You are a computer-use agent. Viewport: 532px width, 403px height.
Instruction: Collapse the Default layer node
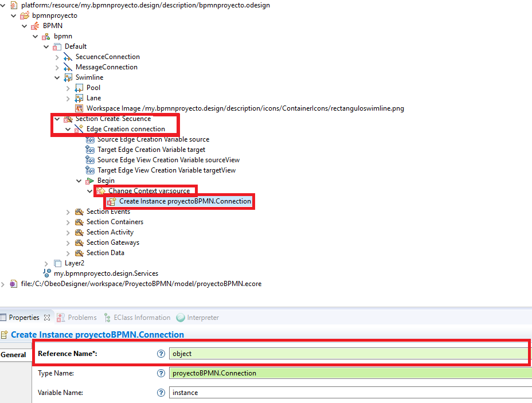(x=46, y=46)
